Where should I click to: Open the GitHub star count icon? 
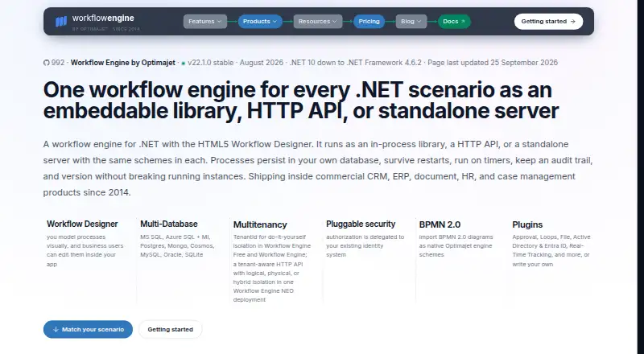(x=46, y=63)
